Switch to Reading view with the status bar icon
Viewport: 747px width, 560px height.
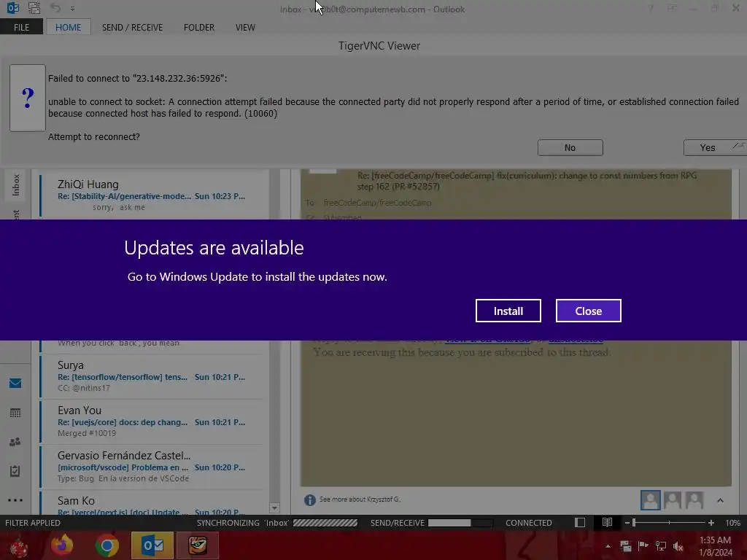607,523
